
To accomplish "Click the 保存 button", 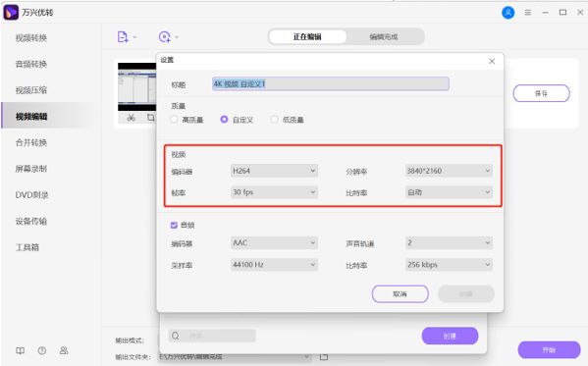I will [x=541, y=93].
